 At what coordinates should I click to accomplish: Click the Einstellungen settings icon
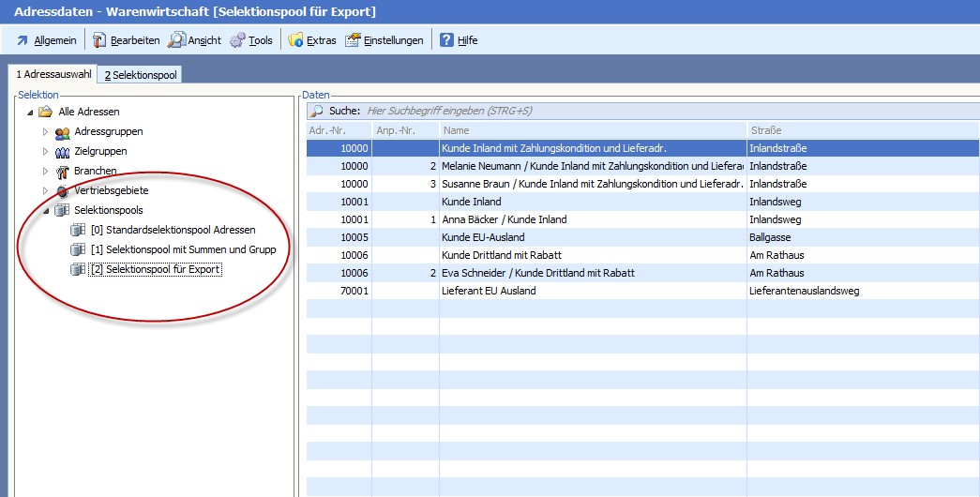tap(353, 40)
